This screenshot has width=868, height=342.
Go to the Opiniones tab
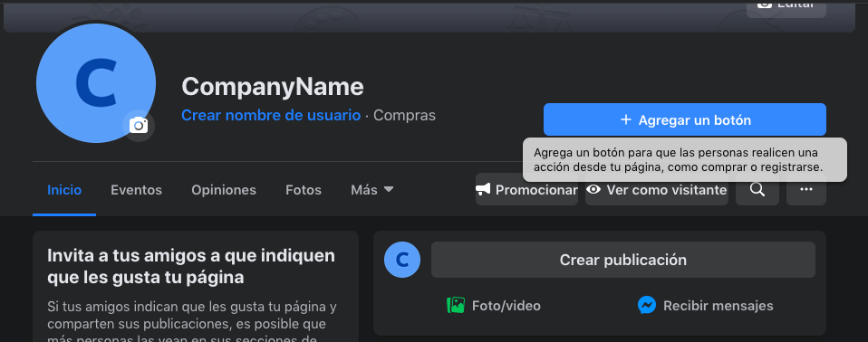[224, 190]
